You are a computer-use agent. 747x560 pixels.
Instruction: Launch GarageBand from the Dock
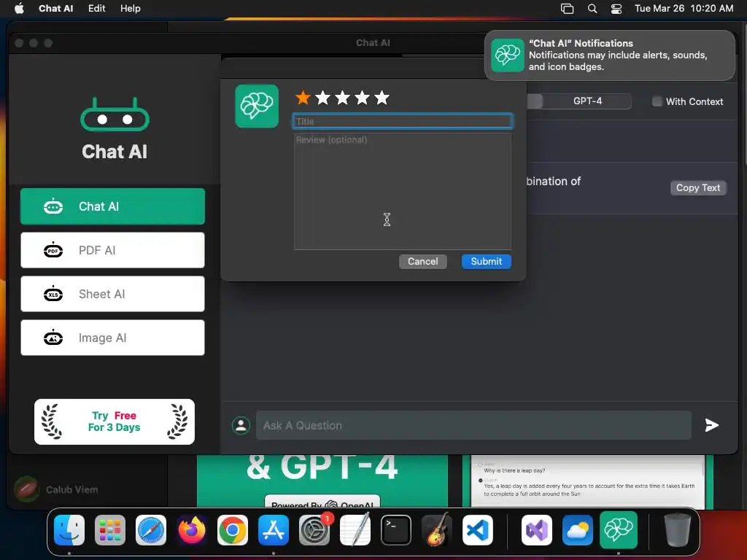437,530
